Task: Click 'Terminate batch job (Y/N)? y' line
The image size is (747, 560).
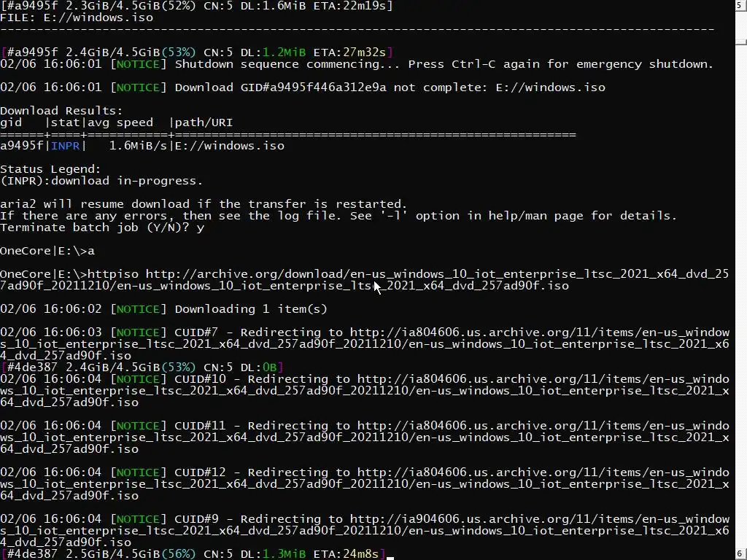Action: coord(102,227)
